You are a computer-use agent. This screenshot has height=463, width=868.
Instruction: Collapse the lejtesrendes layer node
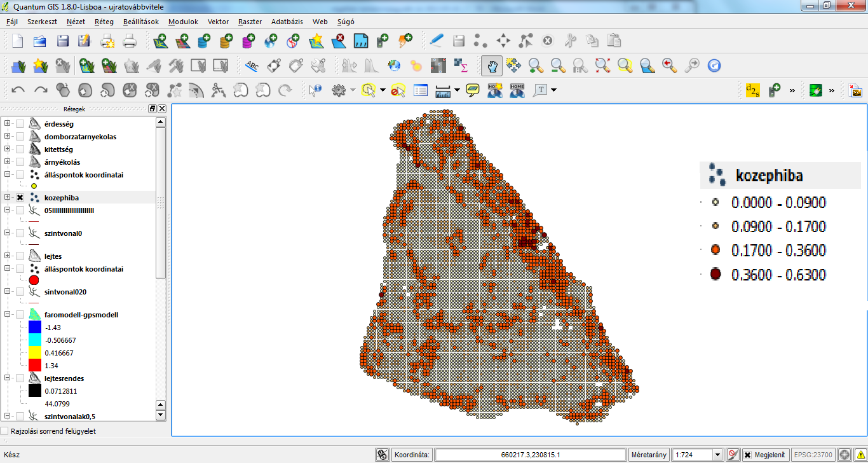pos(7,378)
